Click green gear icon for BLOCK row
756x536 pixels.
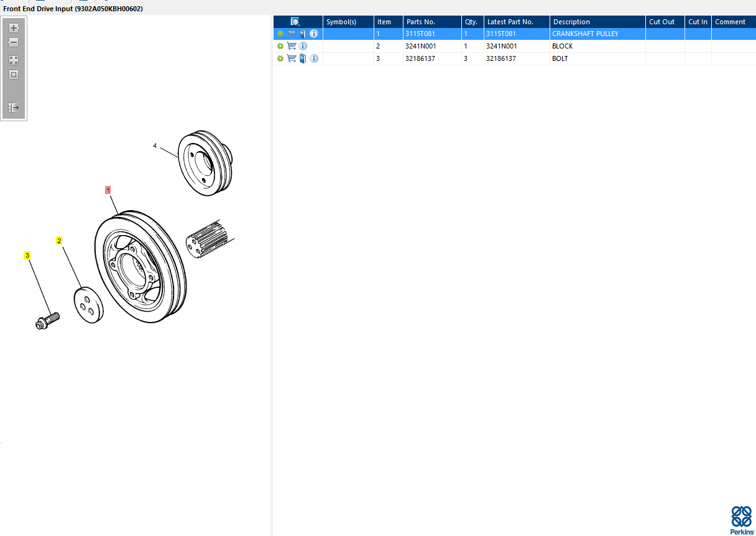[280, 46]
